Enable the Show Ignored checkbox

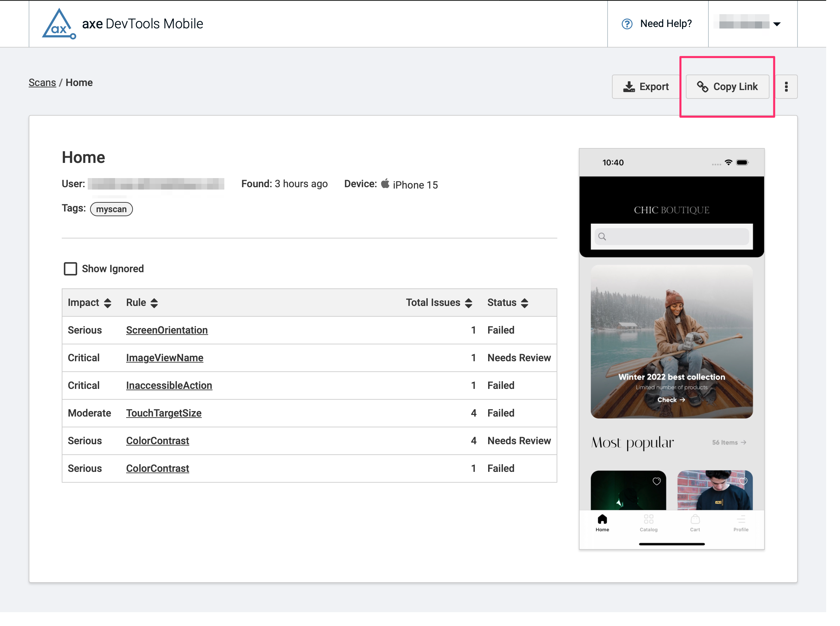[71, 269]
